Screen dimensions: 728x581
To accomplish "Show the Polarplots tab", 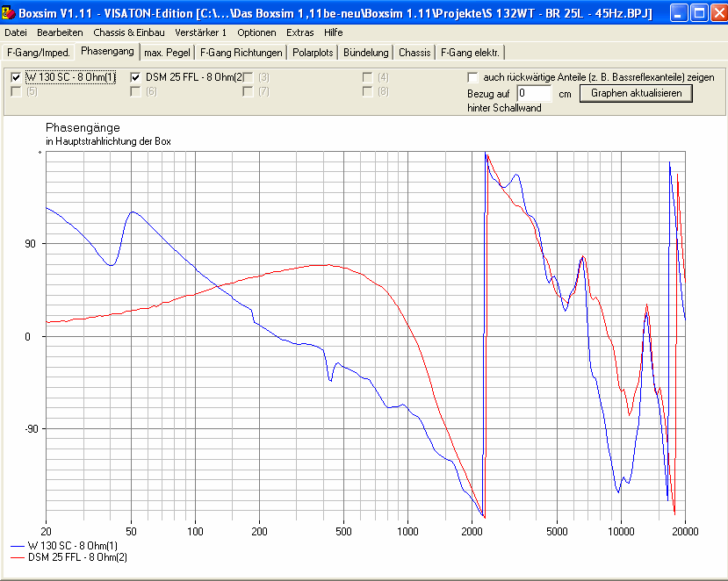I will click(x=313, y=53).
